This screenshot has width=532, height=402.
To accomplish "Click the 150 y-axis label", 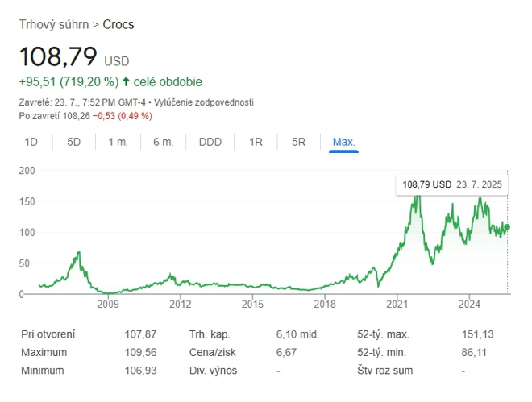I will (27, 201).
